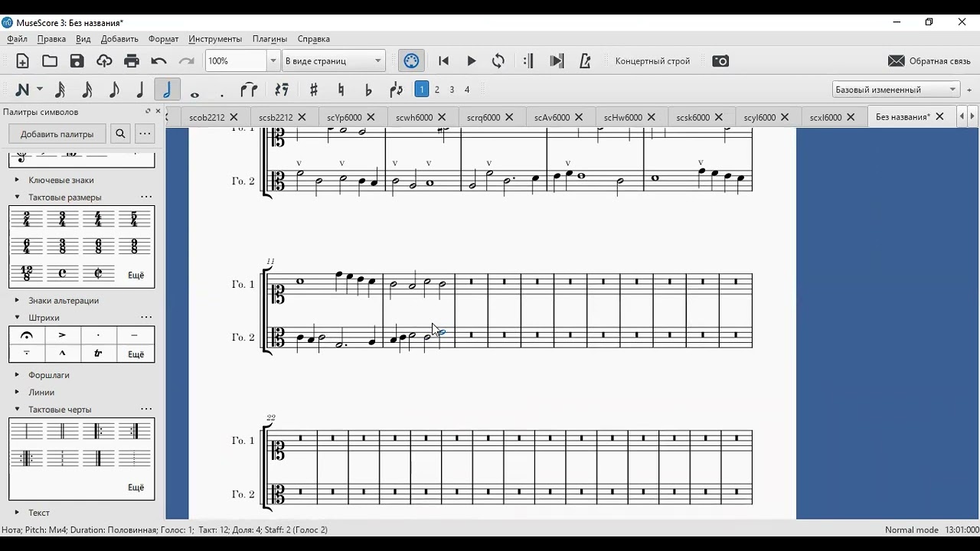Create a new score with the toolbar icon
980x551 pixels.
22,61
